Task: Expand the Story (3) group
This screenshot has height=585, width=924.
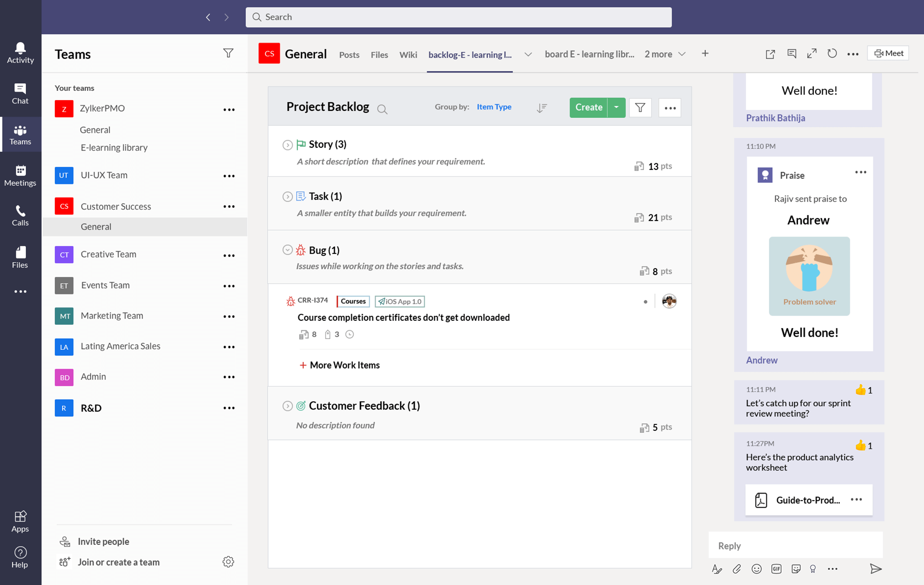Action: [287, 145]
